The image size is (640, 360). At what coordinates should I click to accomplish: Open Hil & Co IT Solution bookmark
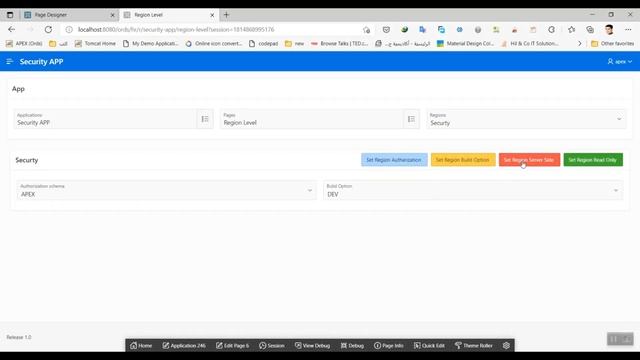coord(530,43)
